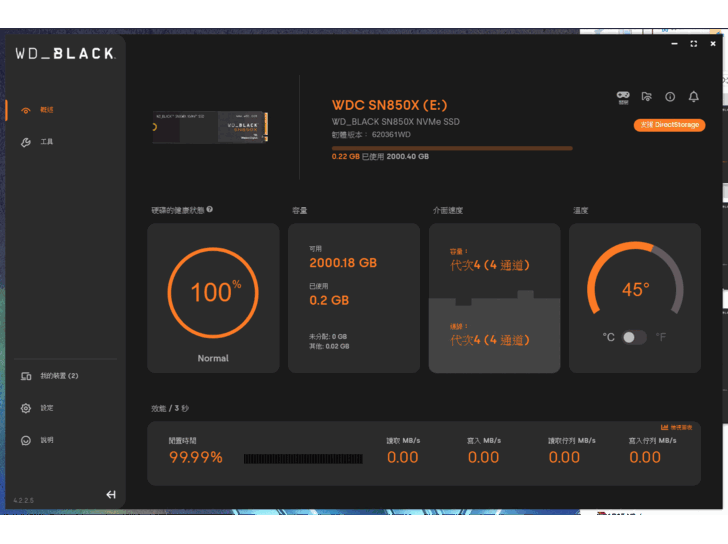This screenshot has height=544, width=728.
Task: Click the 其他: 0.02 GB line
Action: click(x=329, y=346)
